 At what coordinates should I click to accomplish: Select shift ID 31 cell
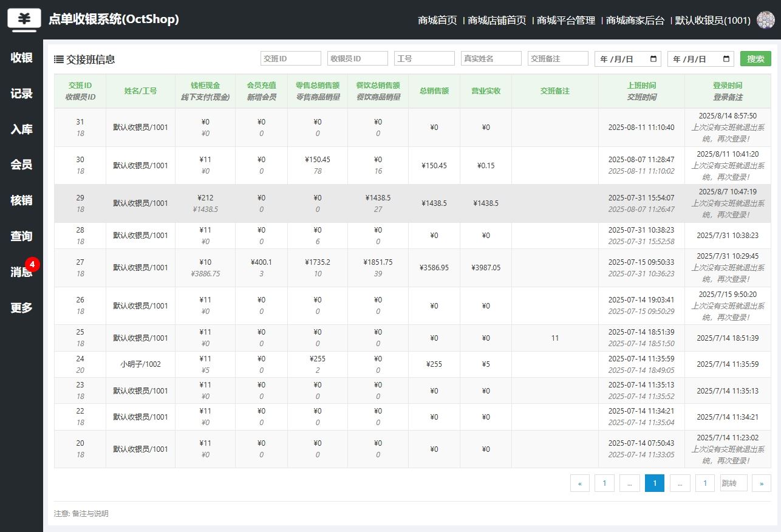[x=80, y=128]
